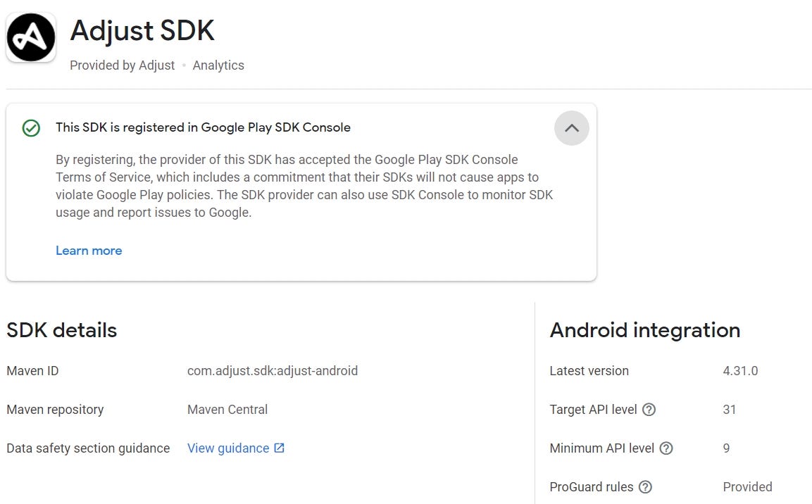Click the help icon beside Minimum API level
Screen dimensions: 812x504
pos(666,448)
